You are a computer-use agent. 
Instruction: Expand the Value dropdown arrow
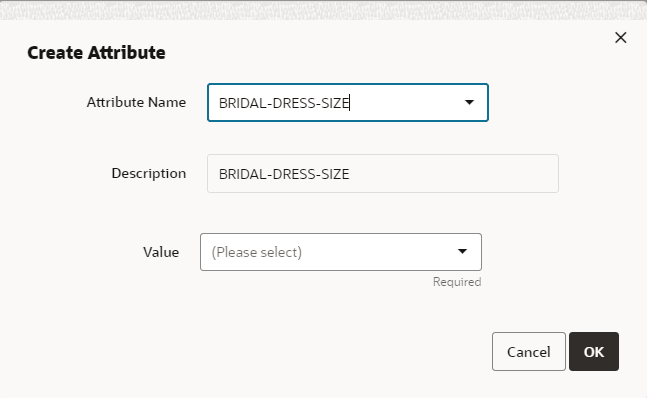tap(463, 252)
